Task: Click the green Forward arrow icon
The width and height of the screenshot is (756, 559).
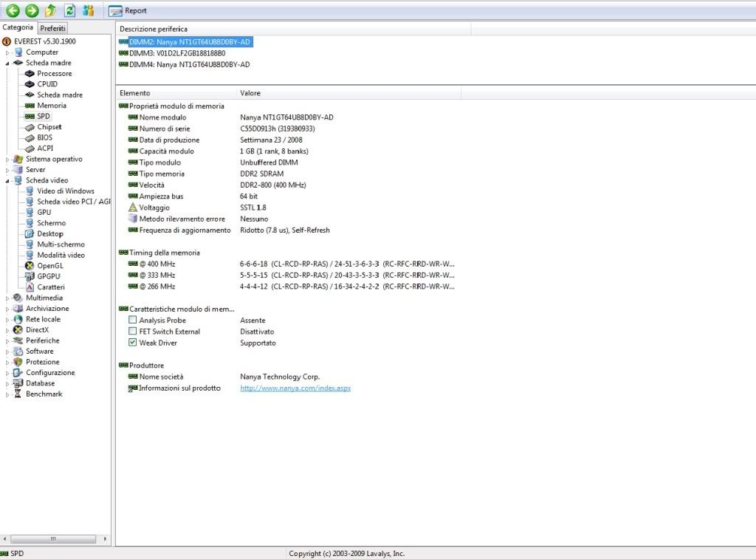Action: tap(32, 10)
